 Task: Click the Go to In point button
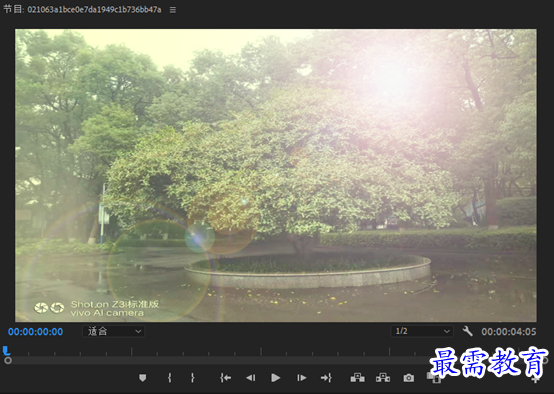(225, 378)
